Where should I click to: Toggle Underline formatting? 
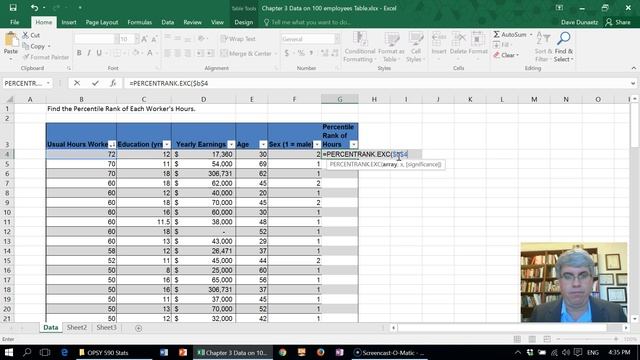point(99,53)
